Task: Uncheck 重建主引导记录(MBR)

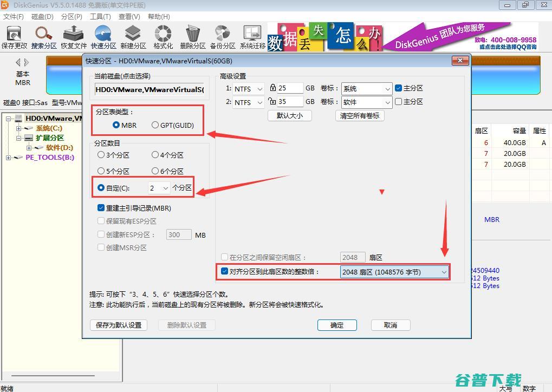Action: (101, 208)
